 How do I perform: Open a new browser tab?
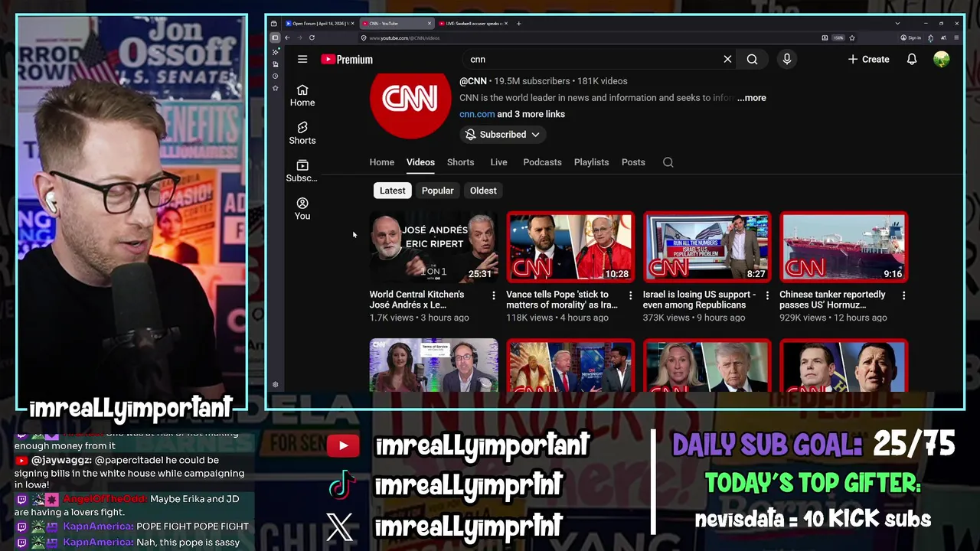[518, 24]
